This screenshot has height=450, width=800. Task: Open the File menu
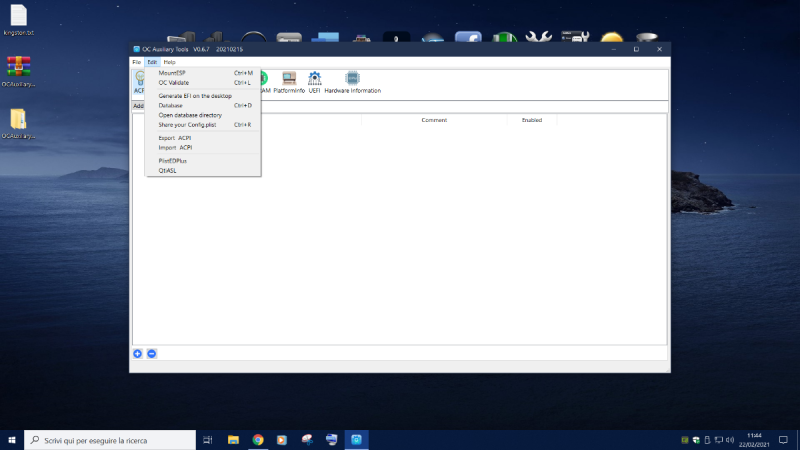click(137, 62)
